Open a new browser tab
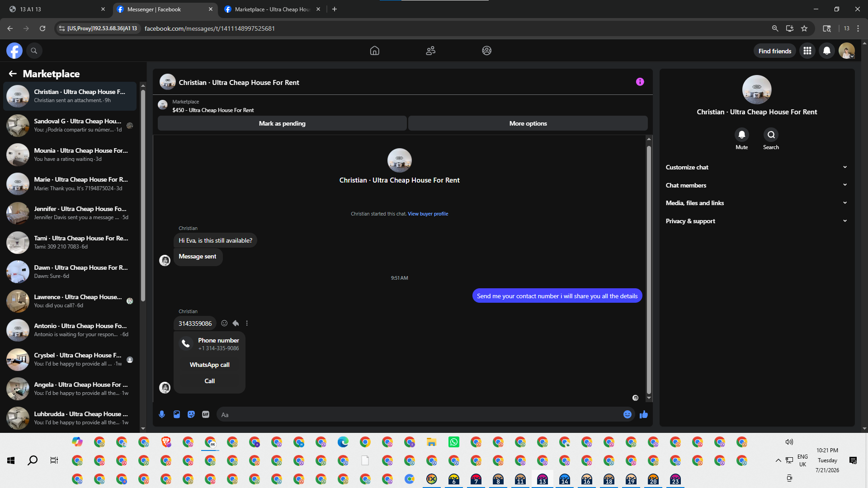This screenshot has width=868, height=488. 335,9
